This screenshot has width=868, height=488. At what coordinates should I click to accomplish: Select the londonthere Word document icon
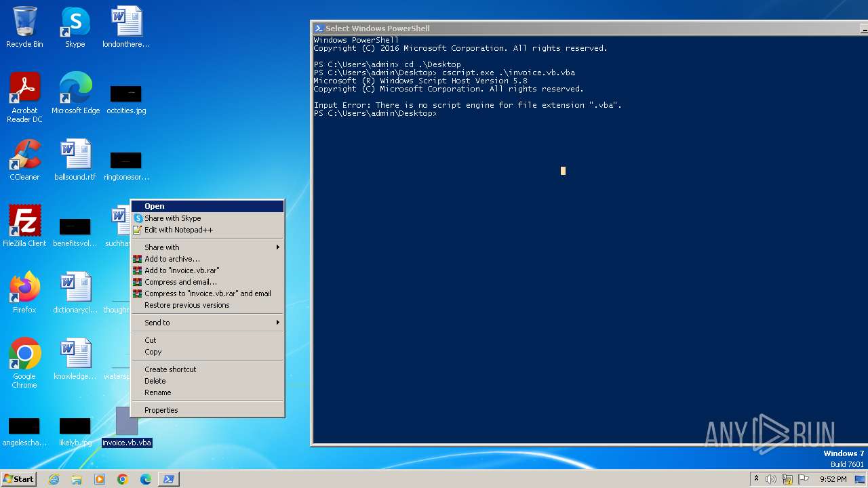point(126,27)
